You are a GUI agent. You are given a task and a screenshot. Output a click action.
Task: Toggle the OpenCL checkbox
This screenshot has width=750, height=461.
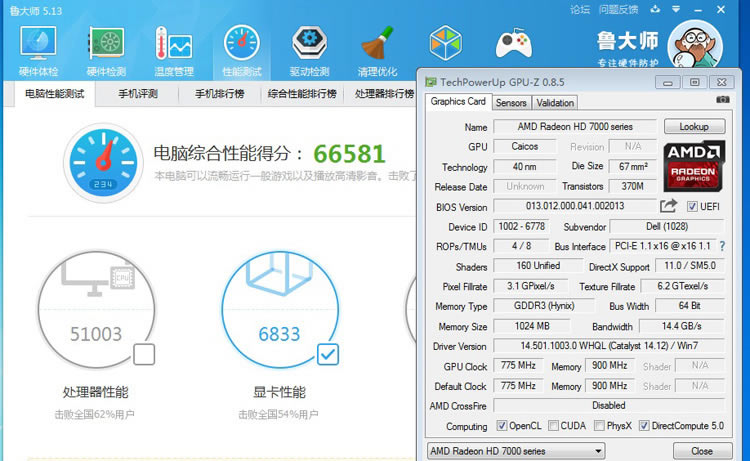click(501, 425)
